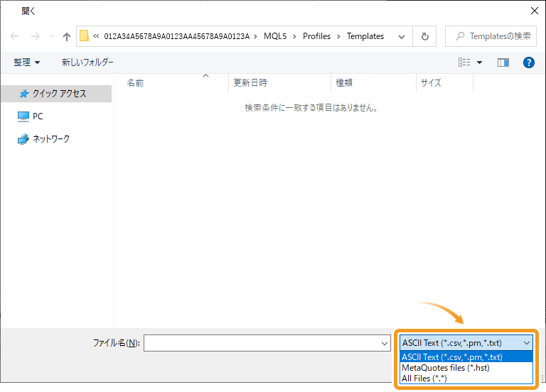
Task: Expand the file name history dropdown
Action: [385, 343]
